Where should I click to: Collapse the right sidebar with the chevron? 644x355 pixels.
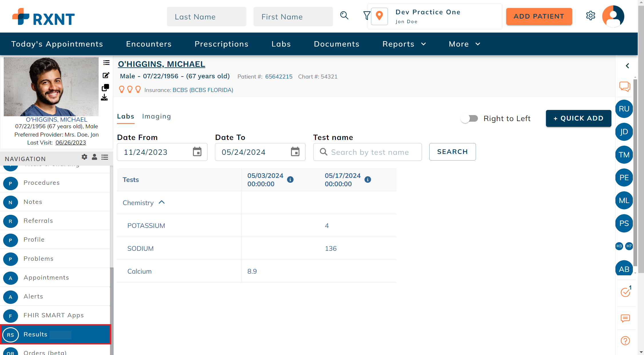coord(627,66)
